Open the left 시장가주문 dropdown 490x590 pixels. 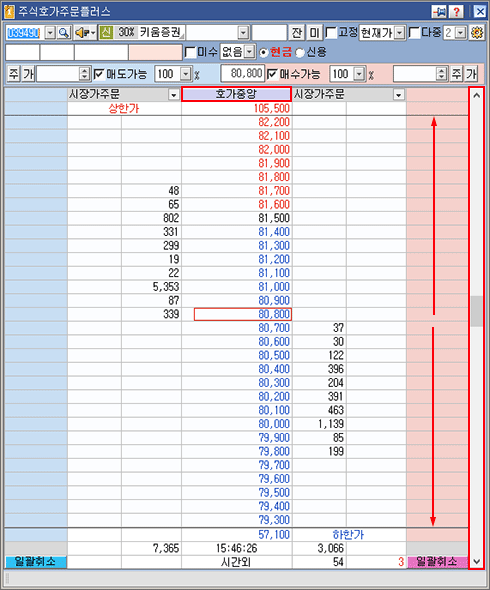pos(173,95)
